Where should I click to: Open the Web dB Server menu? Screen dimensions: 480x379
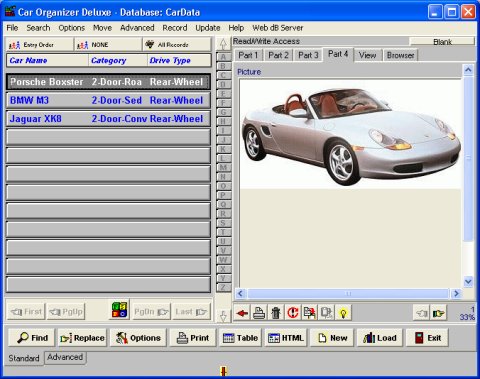click(278, 28)
